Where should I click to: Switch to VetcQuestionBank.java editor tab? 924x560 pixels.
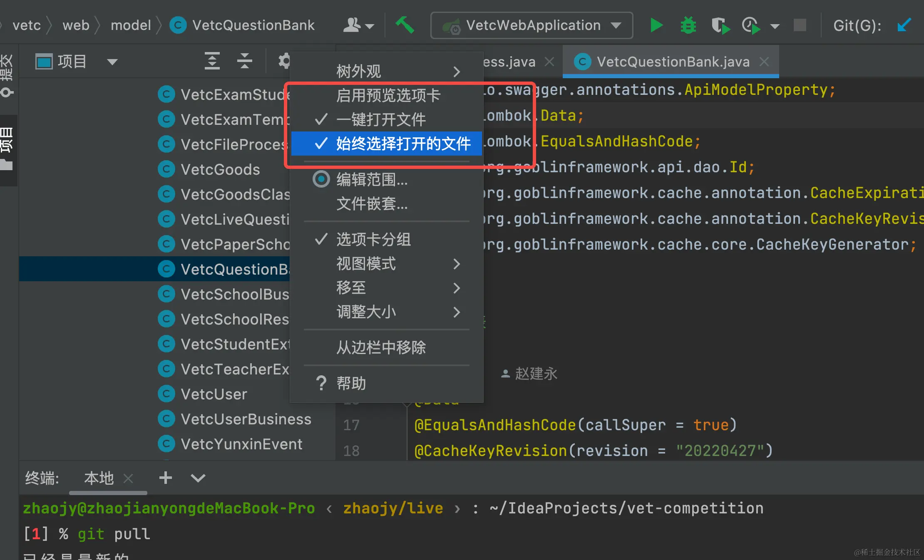tap(672, 62)
